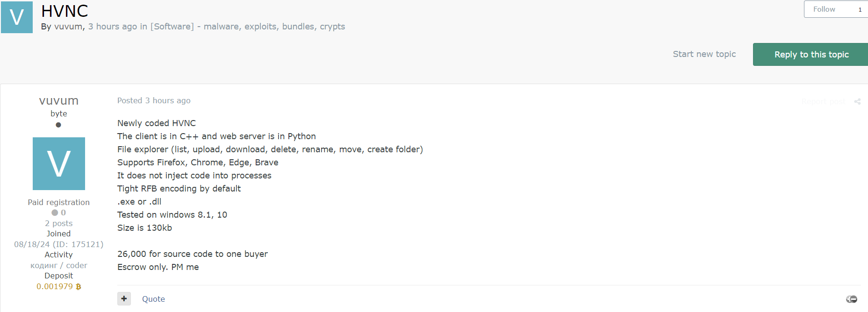Click the multiquote plus icon below the post
Screen dimensions: 868x312
click(124, 298)
